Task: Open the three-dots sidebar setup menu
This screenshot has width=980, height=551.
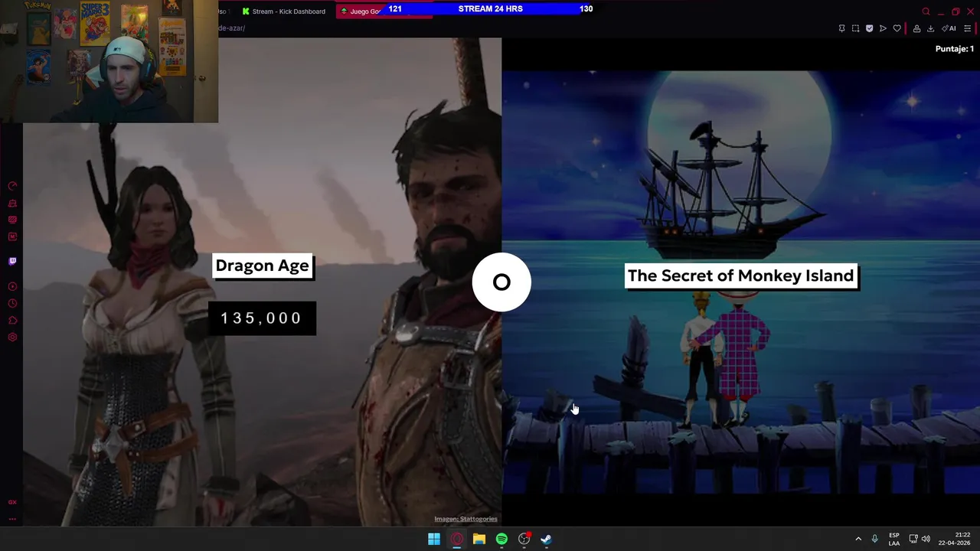Action: [12, 519]
